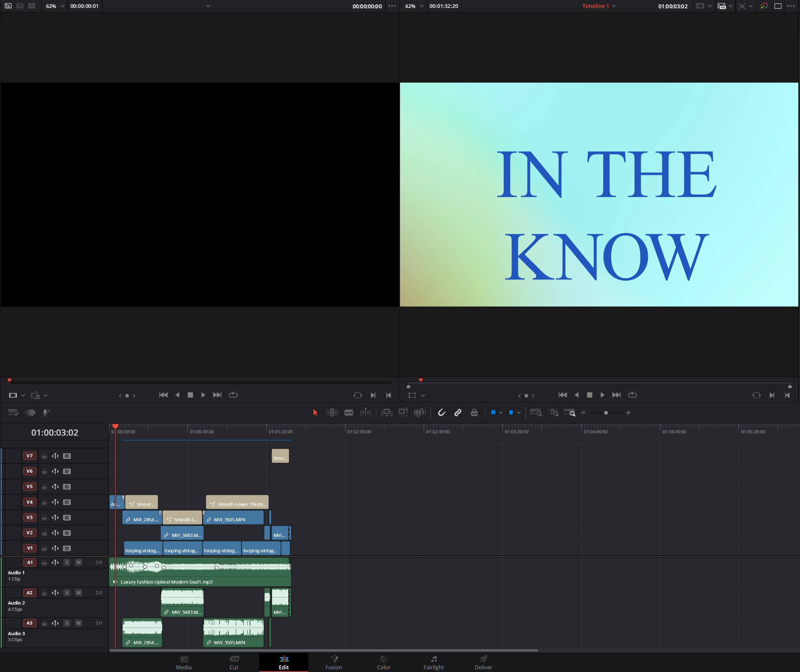
Task: Click the Insert Clip icon
Action: click(x=386, y=412)
